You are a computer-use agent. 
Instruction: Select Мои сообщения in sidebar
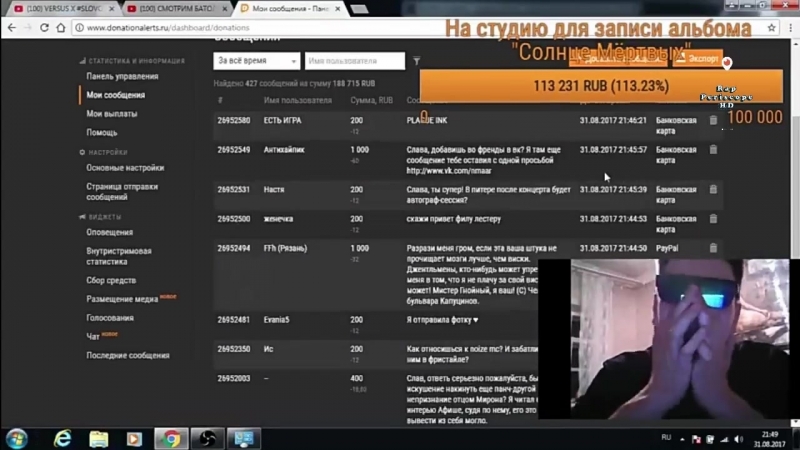pyautogui.click(x=115, y=95)
